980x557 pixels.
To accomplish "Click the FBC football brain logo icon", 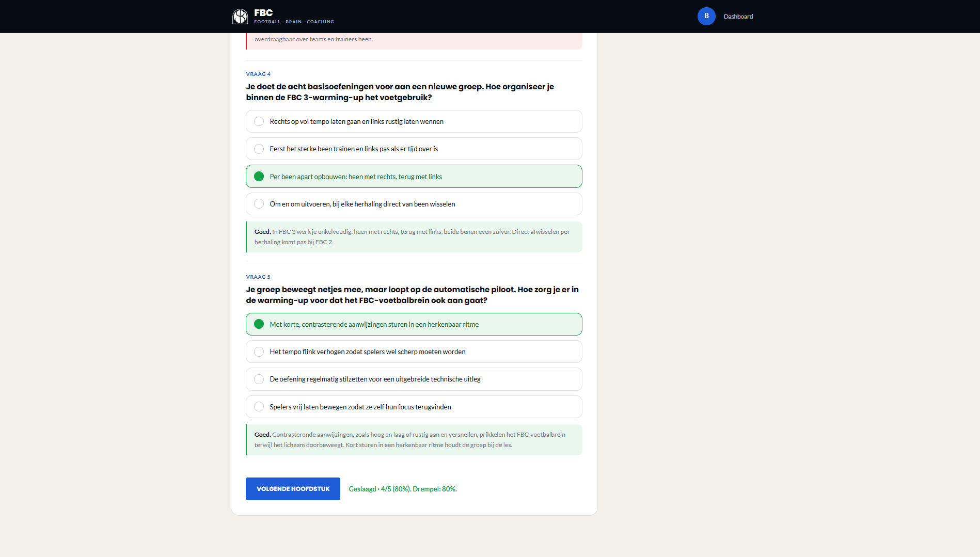I will (240, 17).
